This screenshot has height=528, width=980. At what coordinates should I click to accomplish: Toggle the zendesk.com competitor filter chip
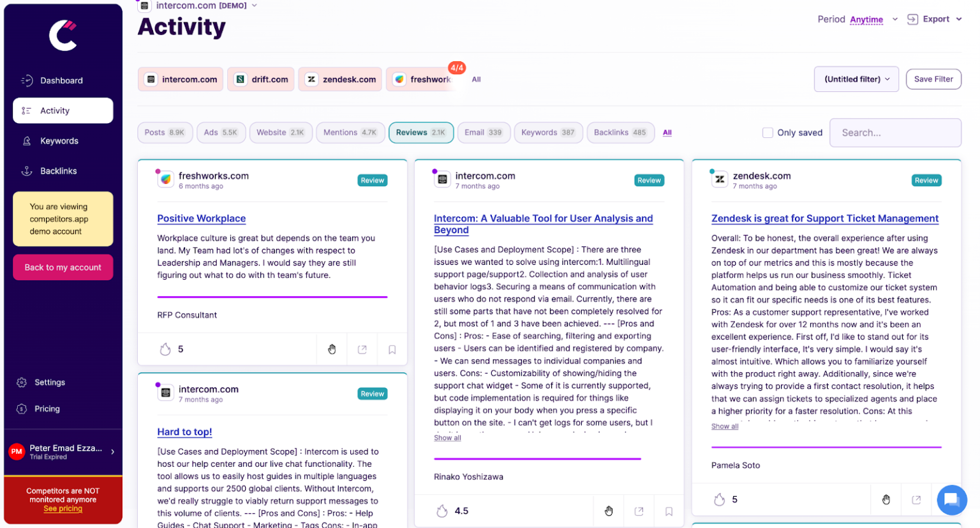coord(340,79)
